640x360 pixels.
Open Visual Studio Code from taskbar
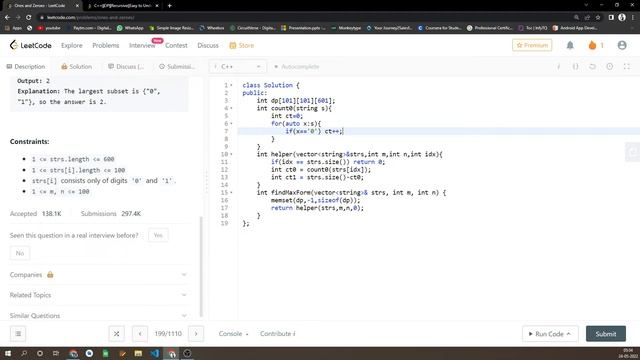pyautogui.click(x=155, y=353)
